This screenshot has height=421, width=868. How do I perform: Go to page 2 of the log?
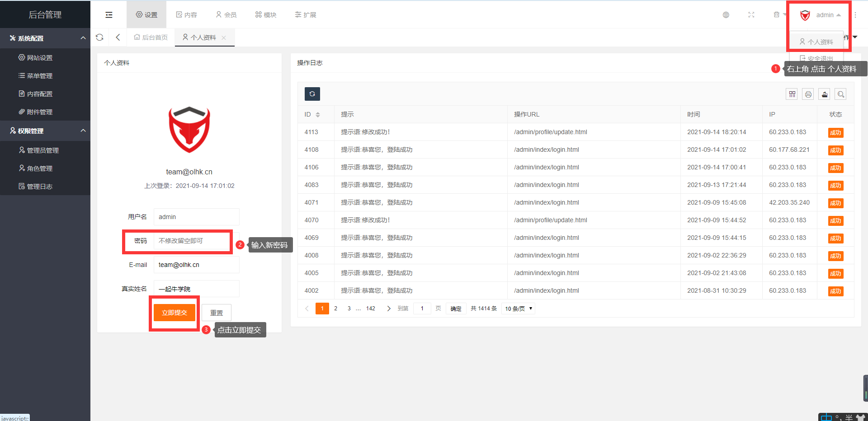tap(335, 309)
